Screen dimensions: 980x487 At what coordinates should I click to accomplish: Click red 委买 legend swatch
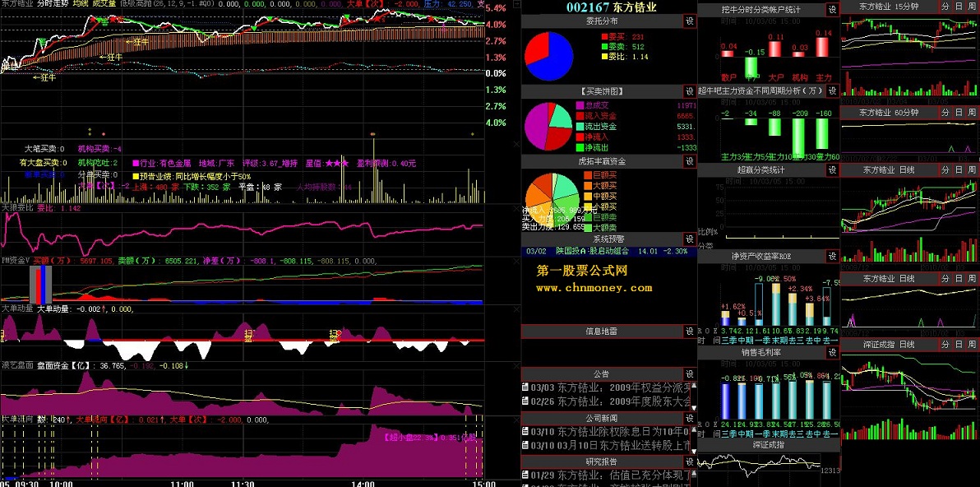(604, 37)
